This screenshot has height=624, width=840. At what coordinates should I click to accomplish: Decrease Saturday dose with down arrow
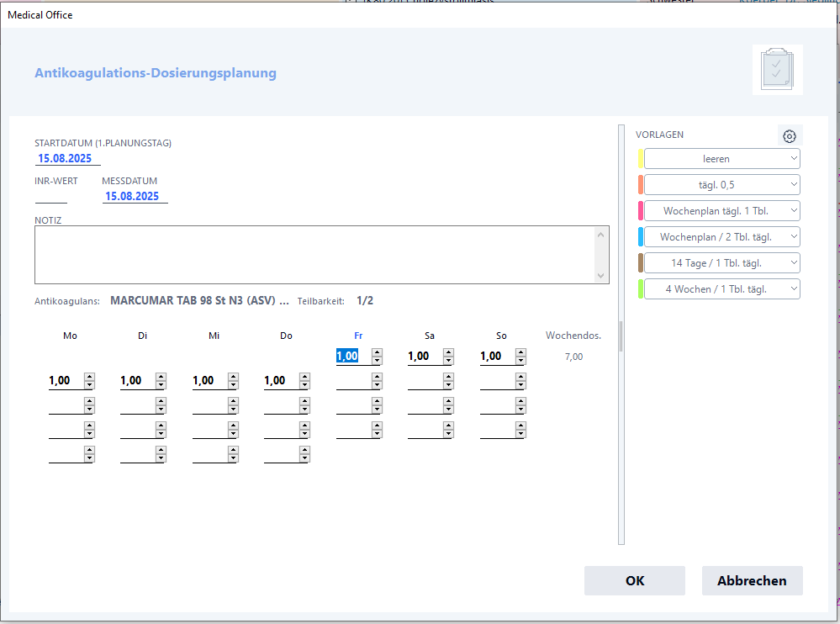click(449, 361)
